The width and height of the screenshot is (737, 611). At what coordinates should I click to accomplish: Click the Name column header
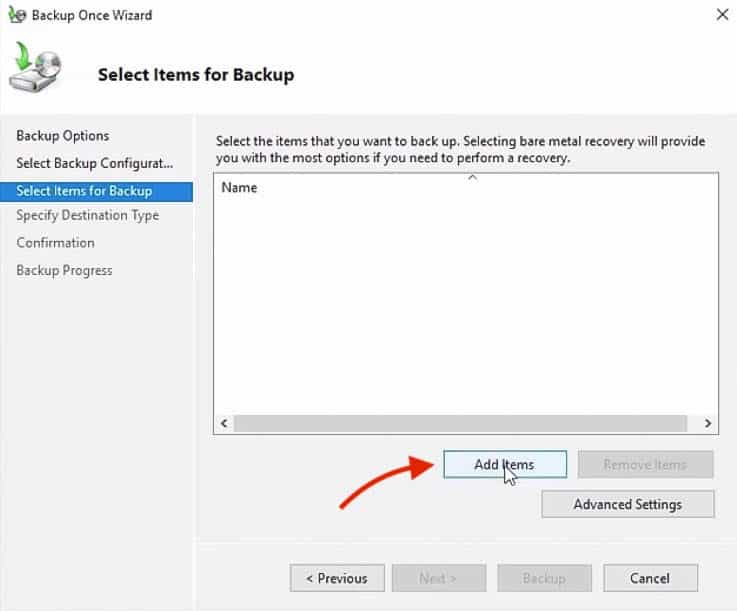click(239, 188)
